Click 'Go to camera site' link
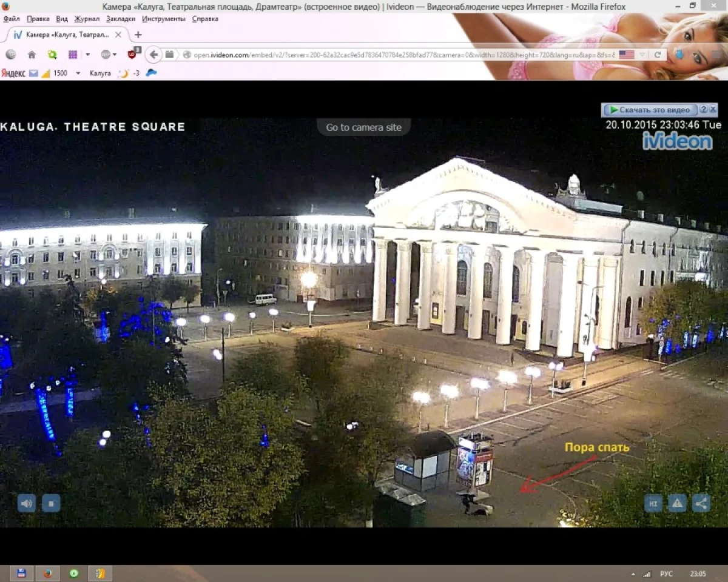The height and width of the screenshot is (582, 728). tap(363, 127)
